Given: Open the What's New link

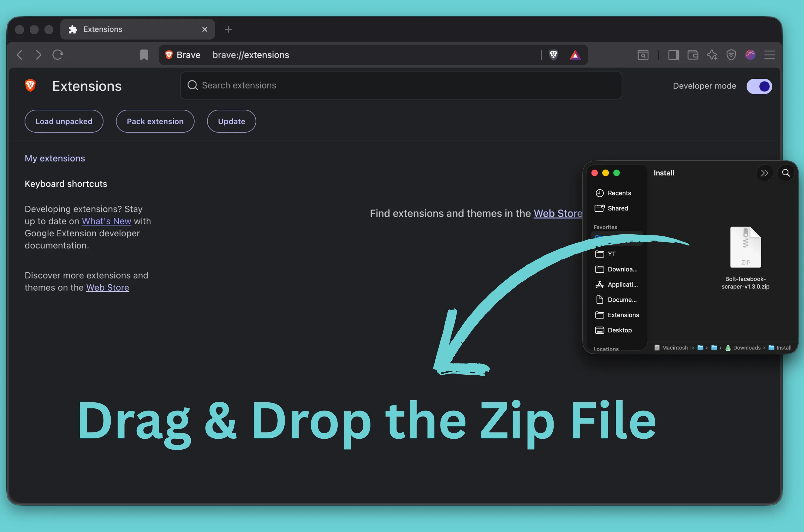Looking at the screenshot, I should point(106,221).
